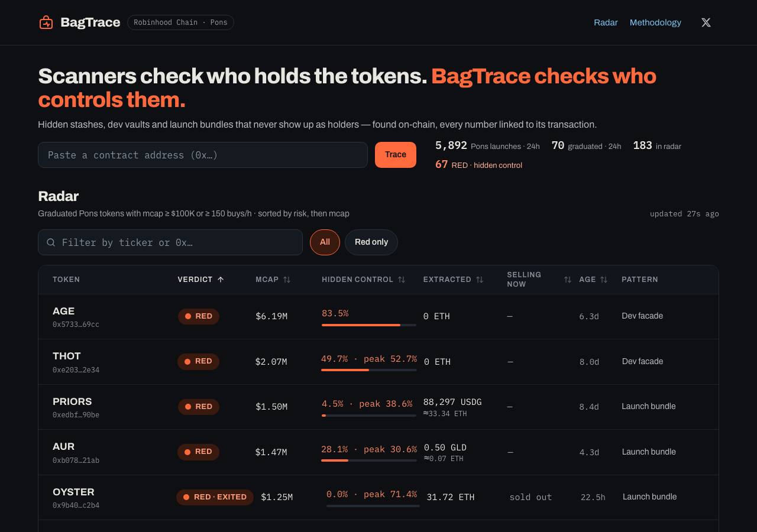Click THOT hidden control progress bar

point(369,370)
